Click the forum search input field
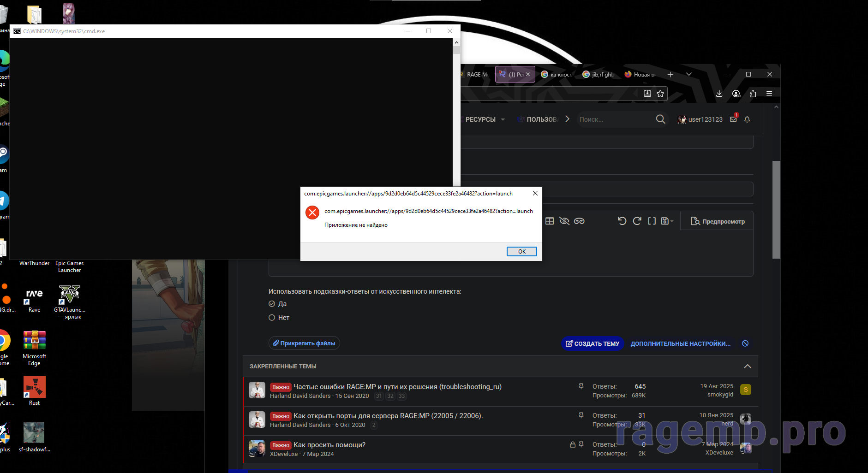Screen dimensions: 868x473 tap(614, 119)
